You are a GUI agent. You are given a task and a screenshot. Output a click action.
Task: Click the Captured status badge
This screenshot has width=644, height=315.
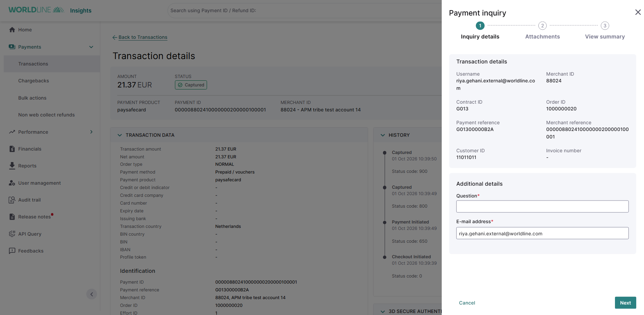click(x=191, y=85)
